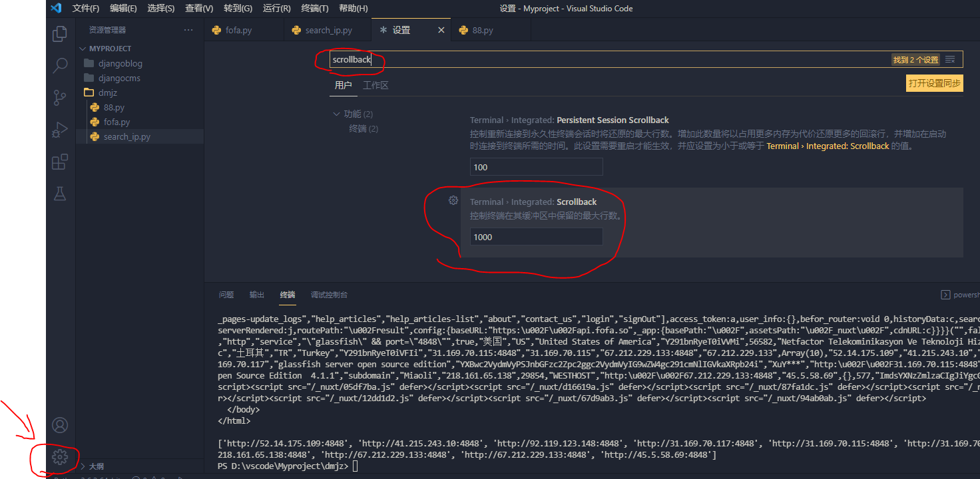Screen dimensions: 980x479
Task: Open the Extensions view
Action: (60, 162)
